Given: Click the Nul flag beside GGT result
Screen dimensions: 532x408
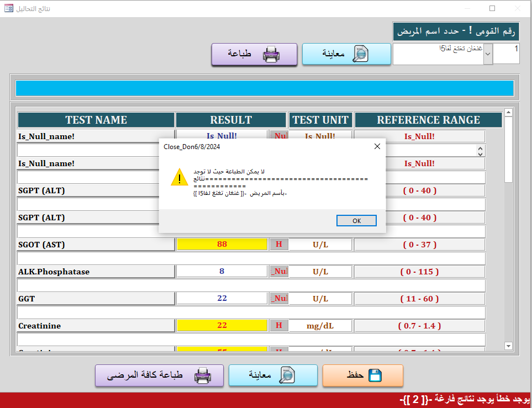Looking at the screenshot, I should click(279, 299).
